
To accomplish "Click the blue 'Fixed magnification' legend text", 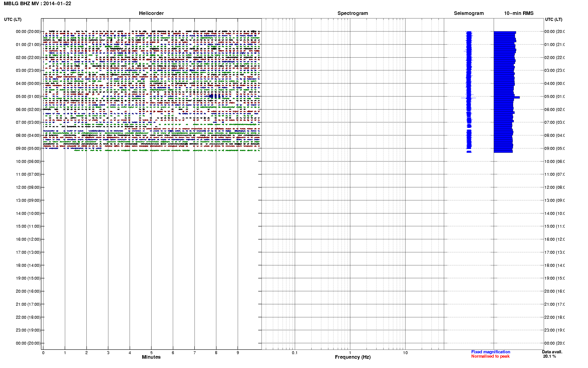I will [491, 352].
